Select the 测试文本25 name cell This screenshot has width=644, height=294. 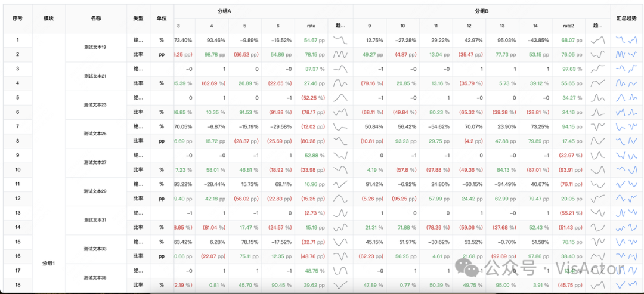(x=96, y=134)
